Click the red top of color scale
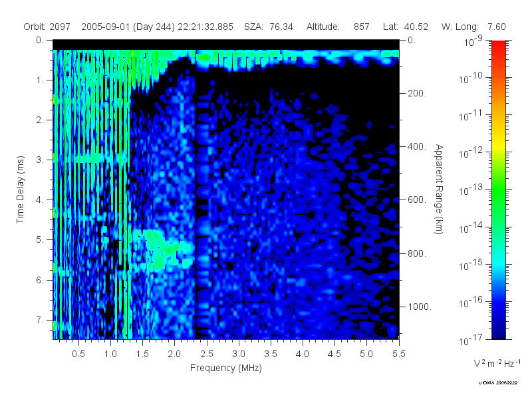 [x=499, y=46]
